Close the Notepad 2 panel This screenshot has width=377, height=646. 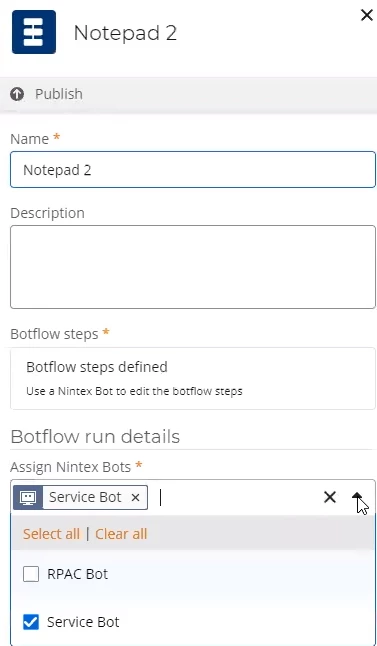pos(366,15)
